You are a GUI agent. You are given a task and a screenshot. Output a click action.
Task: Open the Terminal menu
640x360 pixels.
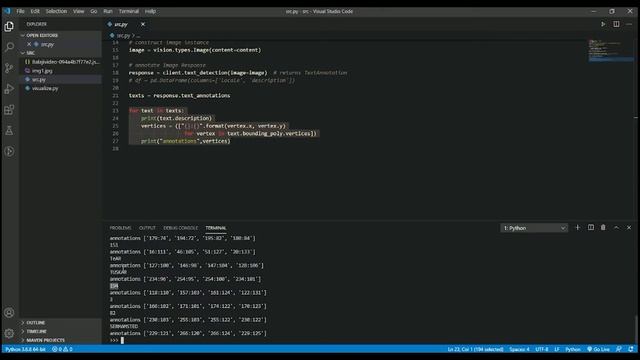129,11
